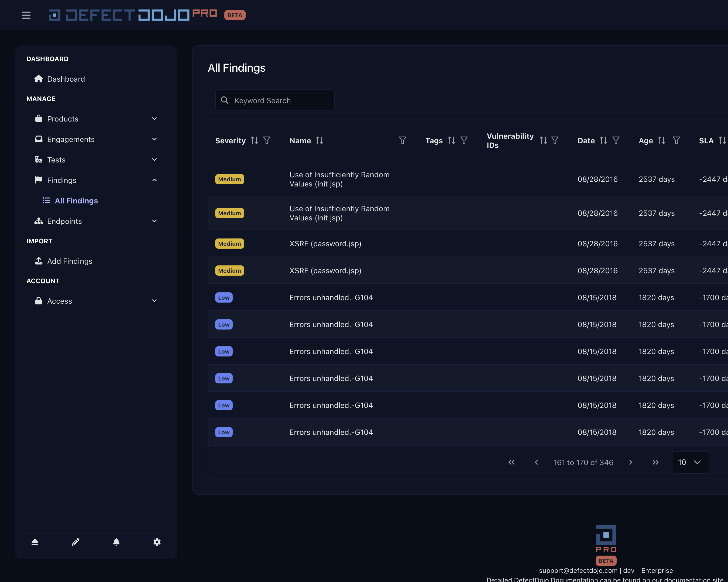728x582 pixels.
Task: Open the settings gear icon in sidebar
Action: coord(157,542)
